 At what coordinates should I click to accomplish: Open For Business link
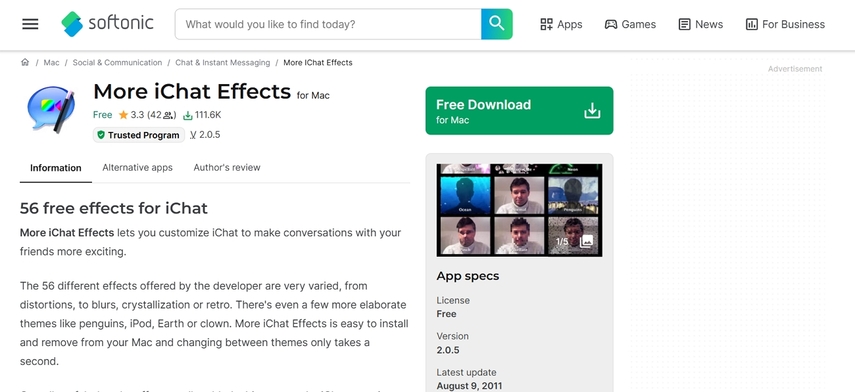point(785,24)
